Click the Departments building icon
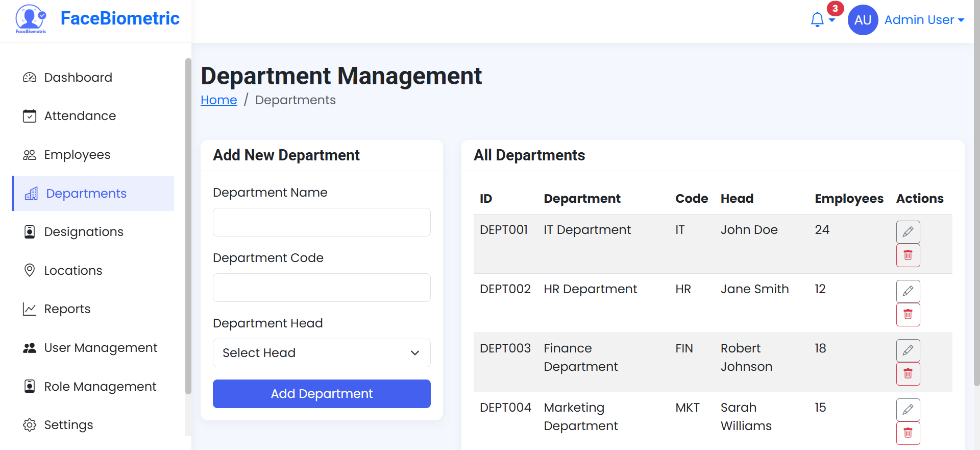980x450 pixels. (31, 194)
